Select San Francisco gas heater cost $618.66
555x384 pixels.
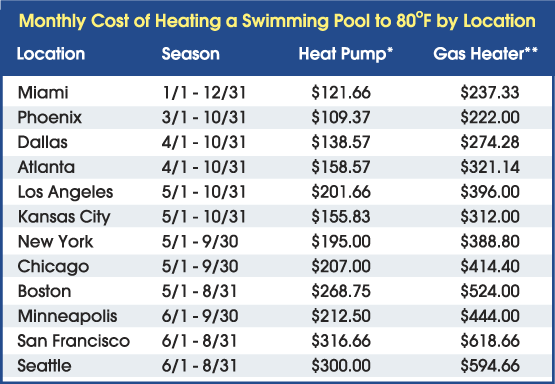(490, 341)
